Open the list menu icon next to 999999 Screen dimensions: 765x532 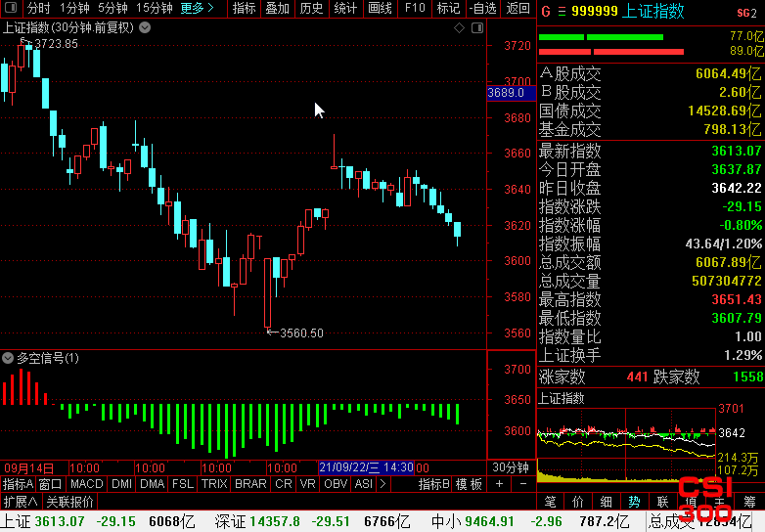coord(562,12)
